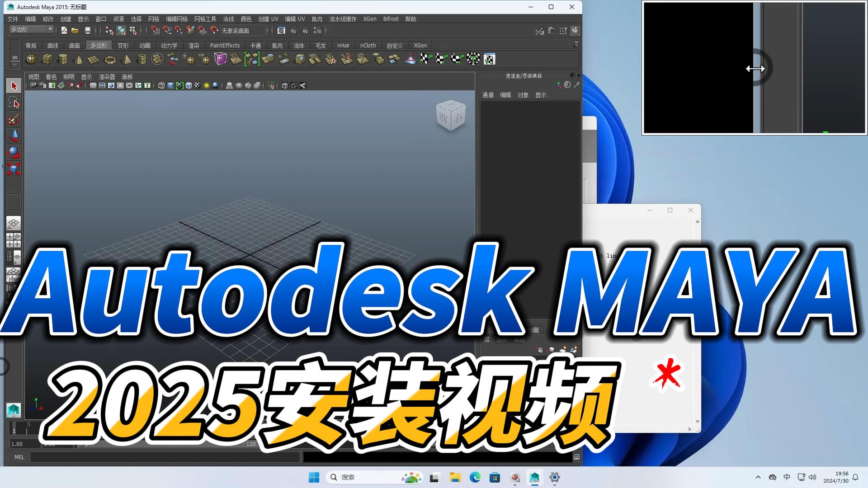Create a polygon cube from the shelf
Viewport: 868px width, 488px height.
tap(47, 59)
